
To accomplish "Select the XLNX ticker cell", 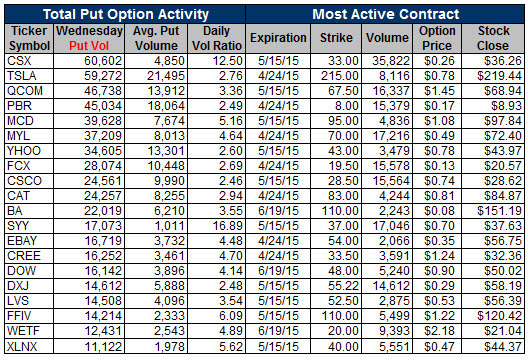I will click(x=29, y=347).
